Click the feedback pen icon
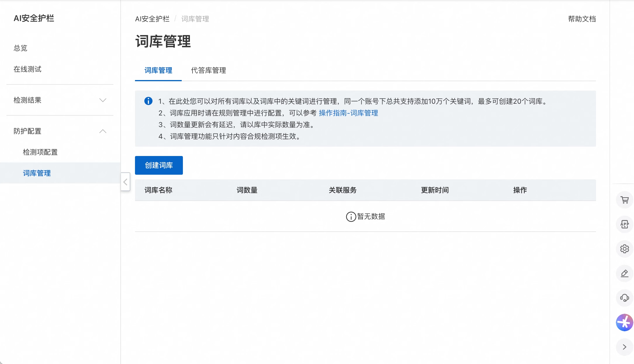Screen dimensions: 634x364 (x=625, y=273)
